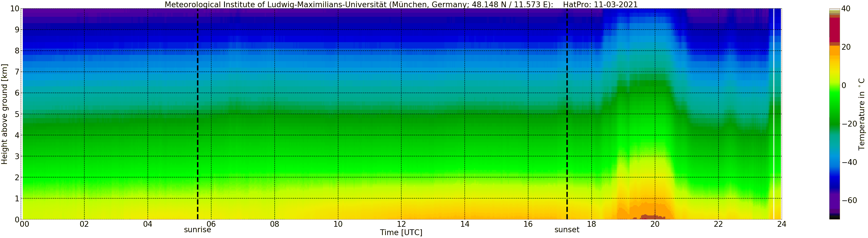The width and height of the screenshot is (868, 238).
Task: Click the 'sunrise' label below the time axis
Action: click(198, 230)
